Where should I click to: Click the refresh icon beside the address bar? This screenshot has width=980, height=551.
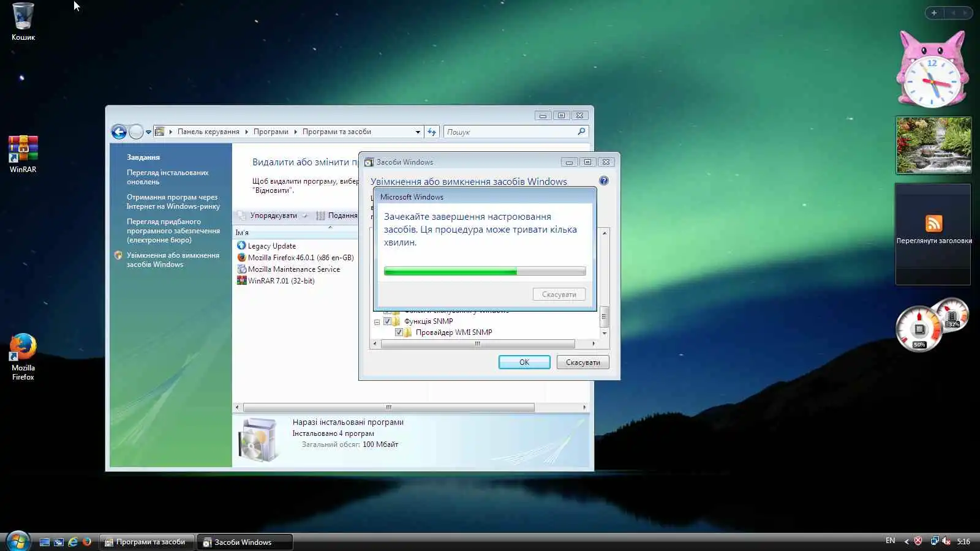point(432,132)
